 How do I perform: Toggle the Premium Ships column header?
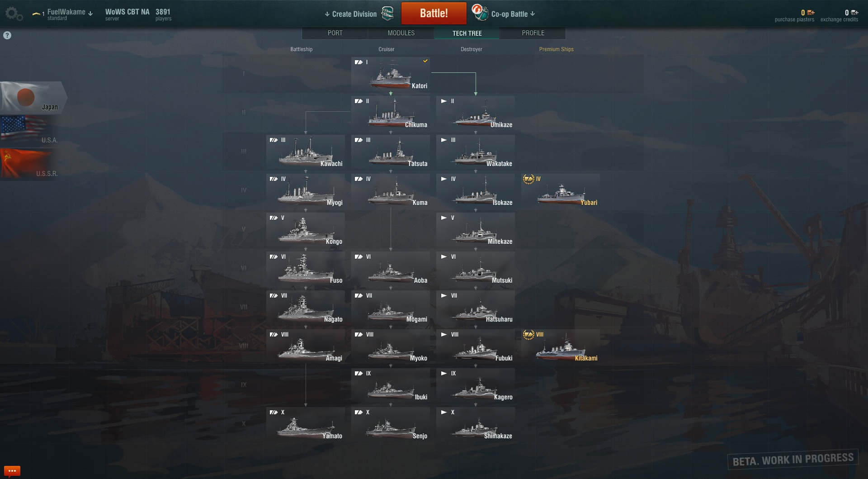click(556, 49)
